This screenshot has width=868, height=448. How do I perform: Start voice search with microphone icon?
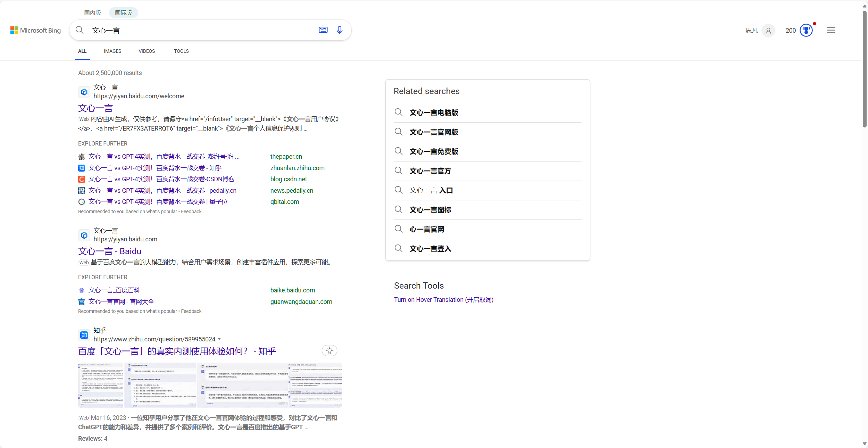(340, 30)
